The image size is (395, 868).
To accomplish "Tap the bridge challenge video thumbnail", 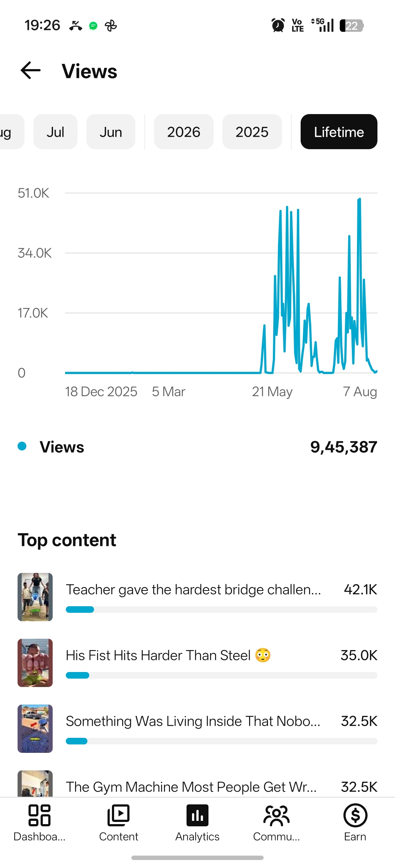I will click(35, 597).
